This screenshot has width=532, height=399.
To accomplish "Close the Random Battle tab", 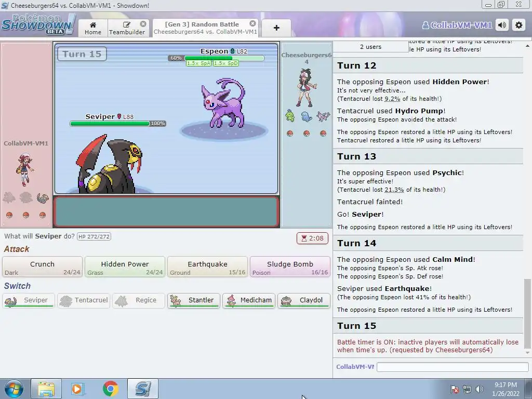I will point(253,23).
